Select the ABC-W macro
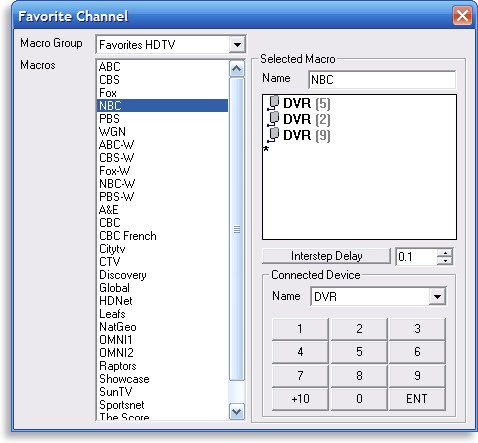The image size is (478, 443). 162,145
